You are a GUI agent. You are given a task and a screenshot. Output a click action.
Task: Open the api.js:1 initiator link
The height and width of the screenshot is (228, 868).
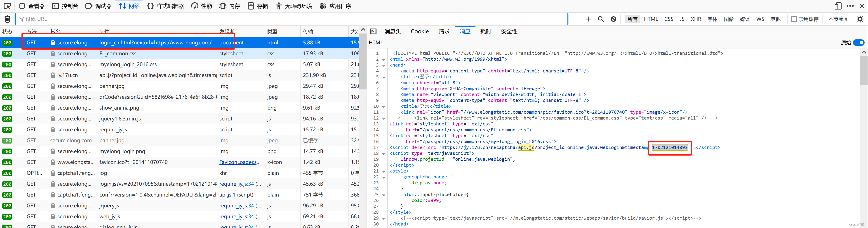pyautogui.click(x=227, y=194)
